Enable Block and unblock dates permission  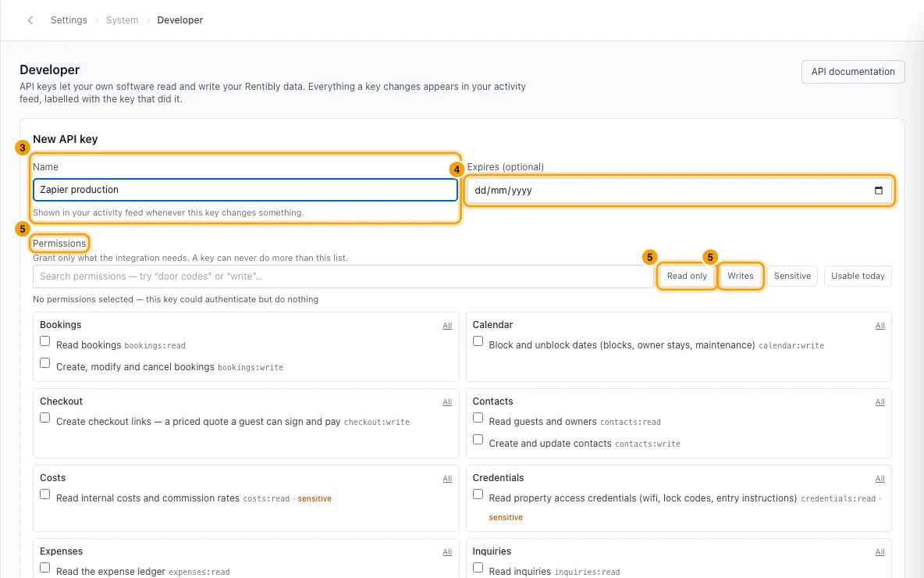click(x=478, y=341)
